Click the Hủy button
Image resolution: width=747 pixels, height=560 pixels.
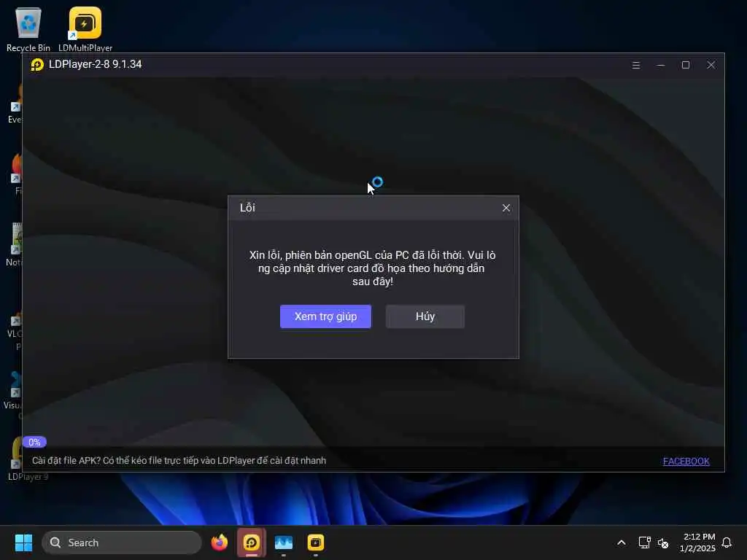pyautogui.click(x=425, y=316)
